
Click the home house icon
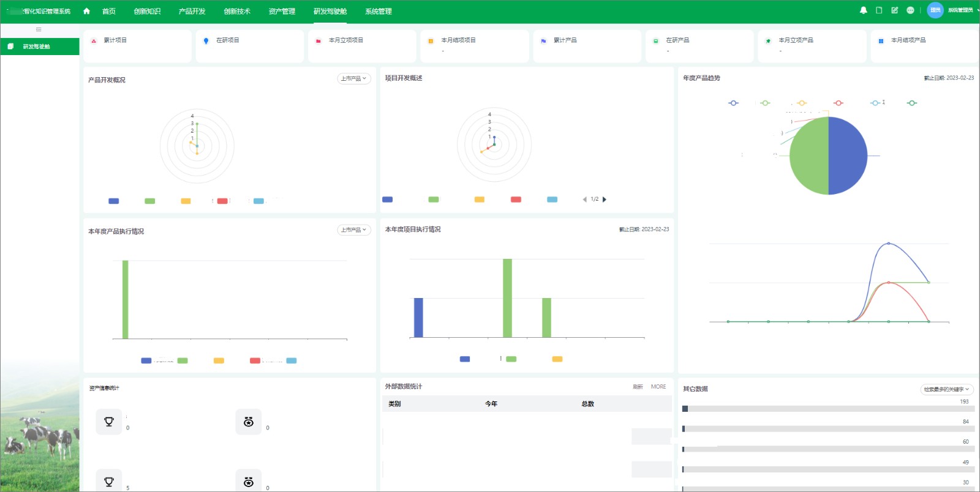(86, 11)
